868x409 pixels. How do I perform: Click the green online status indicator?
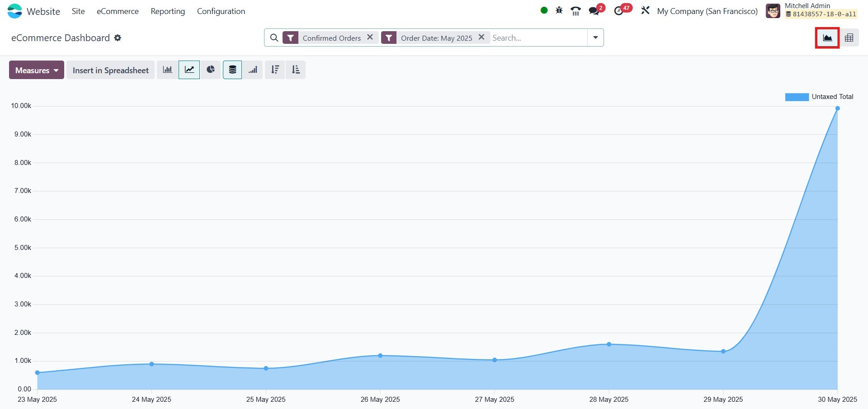(x=544, y=10)
